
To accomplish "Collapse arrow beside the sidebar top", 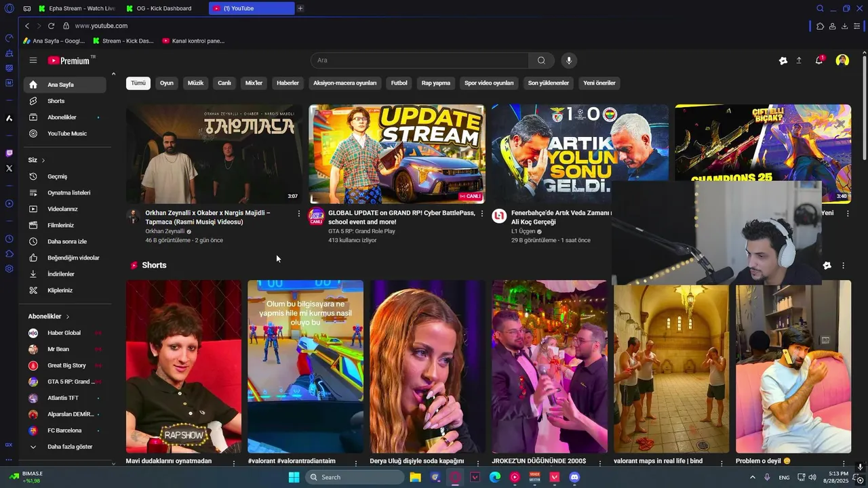I will tap(113, 74).
